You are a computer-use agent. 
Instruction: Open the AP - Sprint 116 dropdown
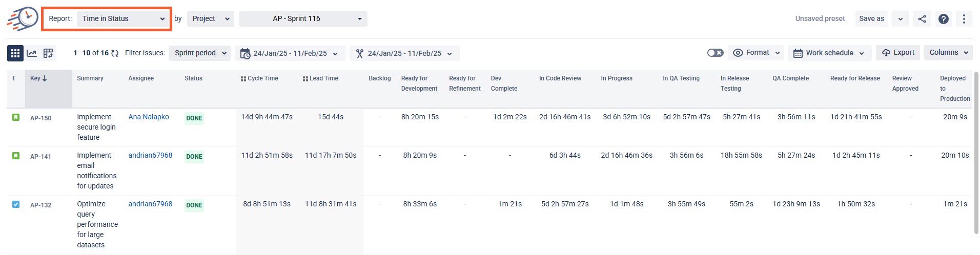point(303,19)
